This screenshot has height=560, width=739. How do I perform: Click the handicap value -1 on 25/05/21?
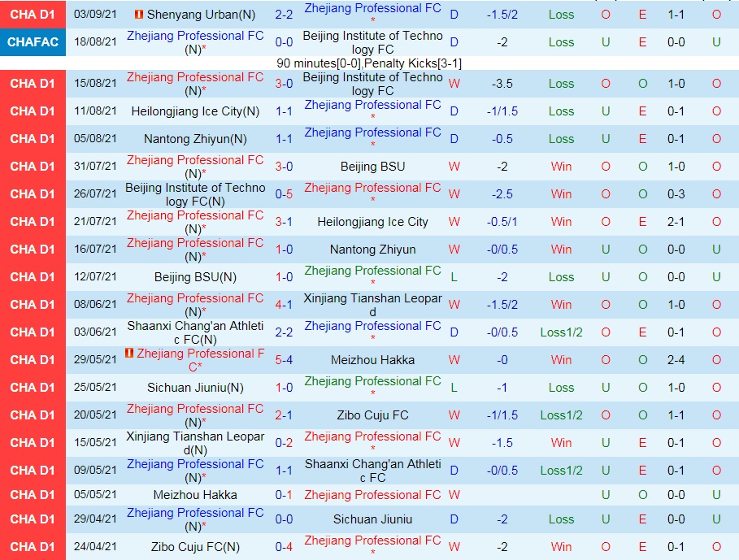(x=502, y=388)
